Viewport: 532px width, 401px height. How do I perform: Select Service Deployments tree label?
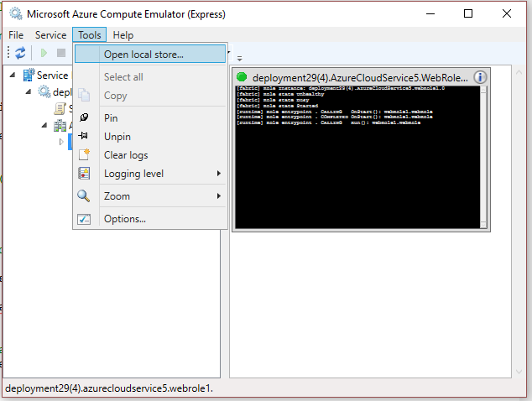click(x=53, y=76)
